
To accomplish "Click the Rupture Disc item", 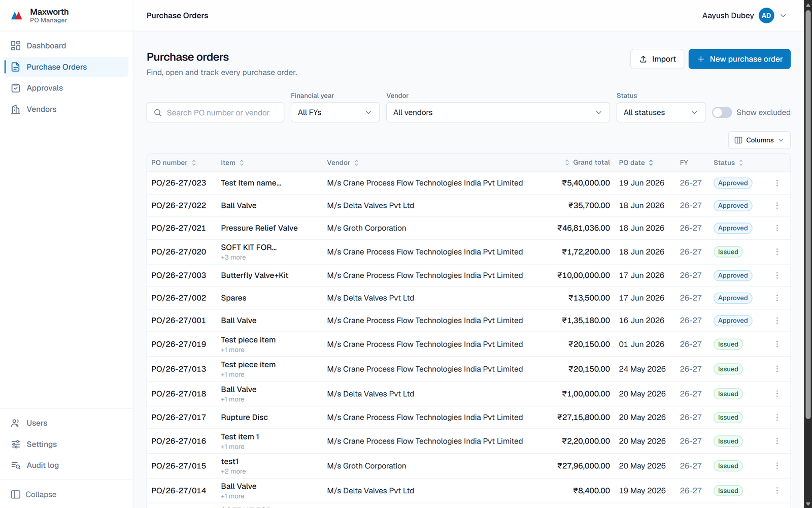I will pyautogui.click(x=244, y=418).
